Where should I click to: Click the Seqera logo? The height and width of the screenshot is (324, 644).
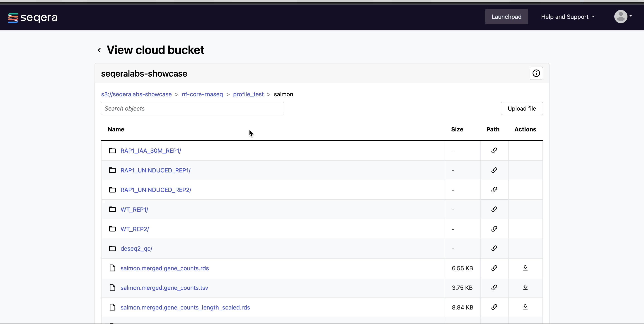click(x=32, y=17)
